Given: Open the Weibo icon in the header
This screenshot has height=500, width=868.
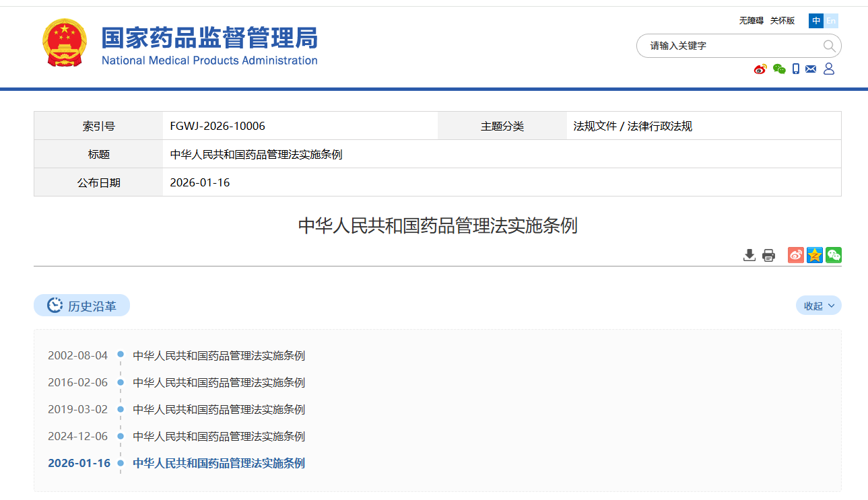Looking at the screenshot, I should pos(760,69).
